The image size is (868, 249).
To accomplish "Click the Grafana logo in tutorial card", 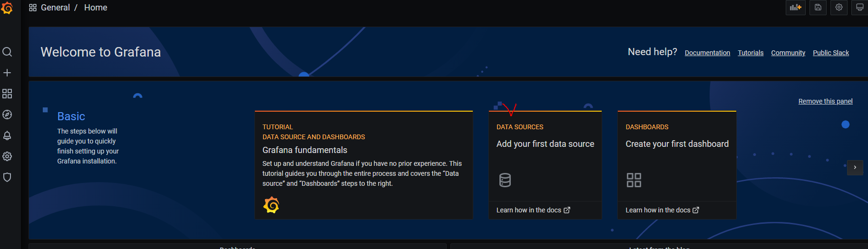I will coord(271,205).
